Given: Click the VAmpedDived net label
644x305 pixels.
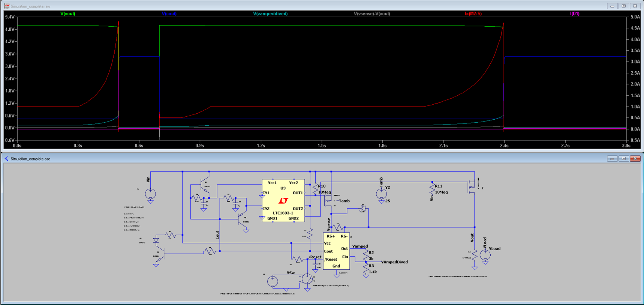Looking at the screenshot, I should tap(394, 262).
